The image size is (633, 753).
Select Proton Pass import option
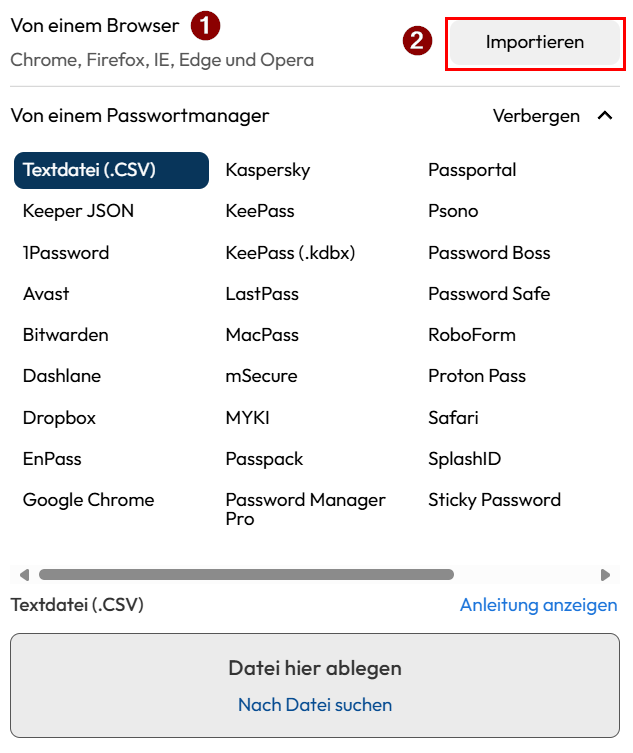coord(477,376)
